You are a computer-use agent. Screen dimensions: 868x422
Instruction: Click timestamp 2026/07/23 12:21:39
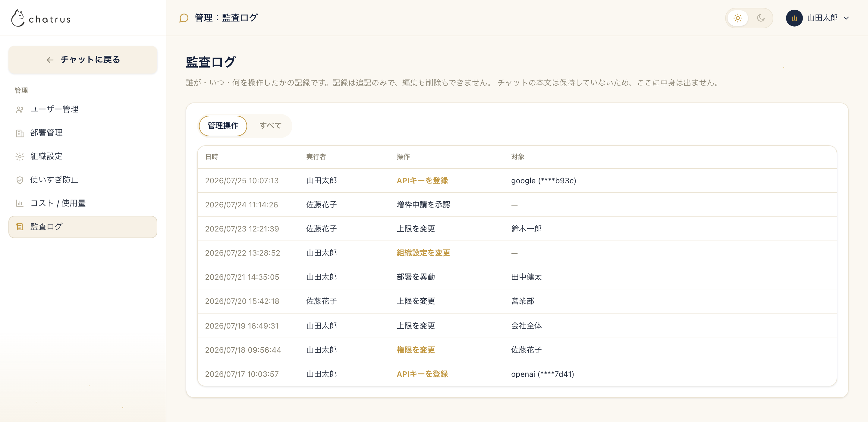click(242, 229)
